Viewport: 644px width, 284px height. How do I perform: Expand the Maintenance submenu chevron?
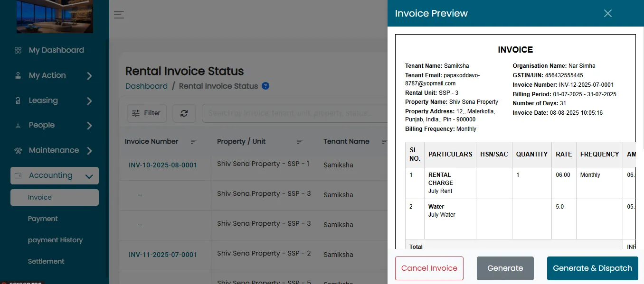tap(89, 151)
